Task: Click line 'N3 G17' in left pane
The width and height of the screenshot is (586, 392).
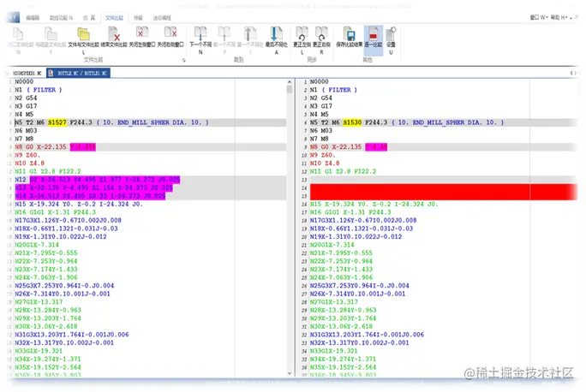Action: point(26,106)
